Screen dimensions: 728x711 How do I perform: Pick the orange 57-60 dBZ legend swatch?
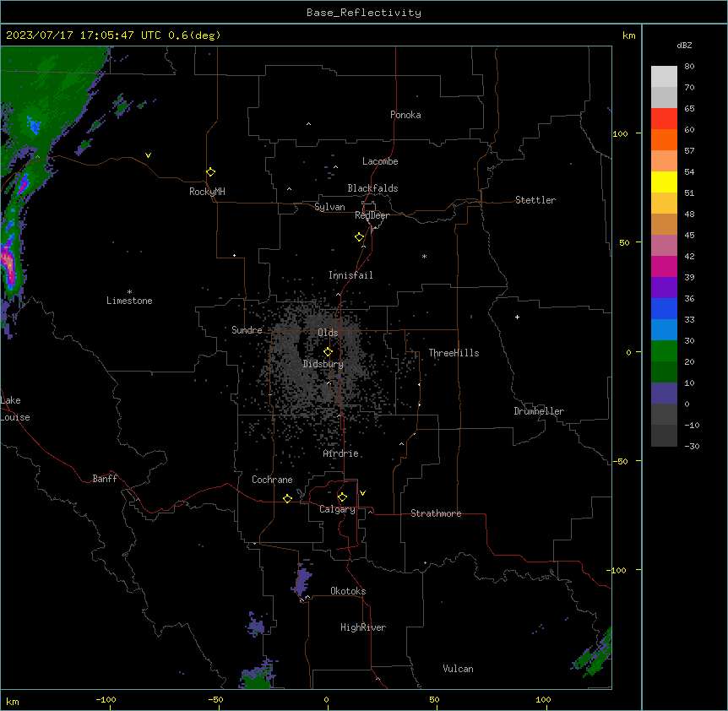coord(664,139)
